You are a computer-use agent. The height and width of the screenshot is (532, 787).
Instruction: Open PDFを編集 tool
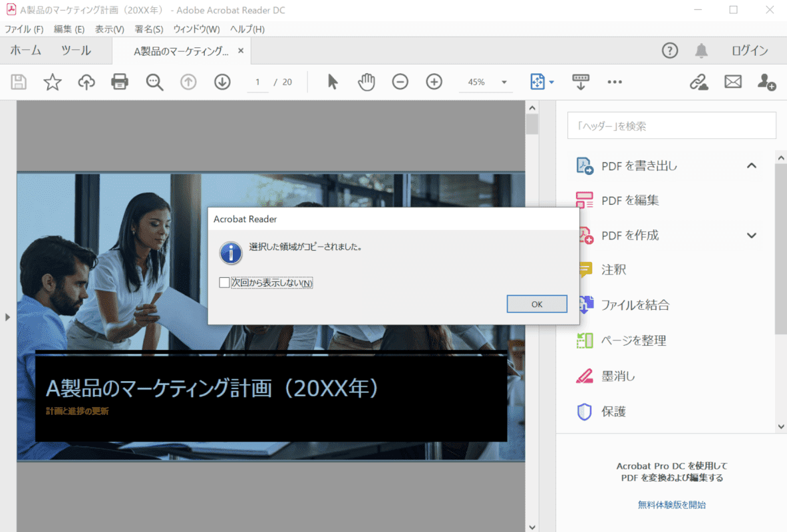pos(617,200)
